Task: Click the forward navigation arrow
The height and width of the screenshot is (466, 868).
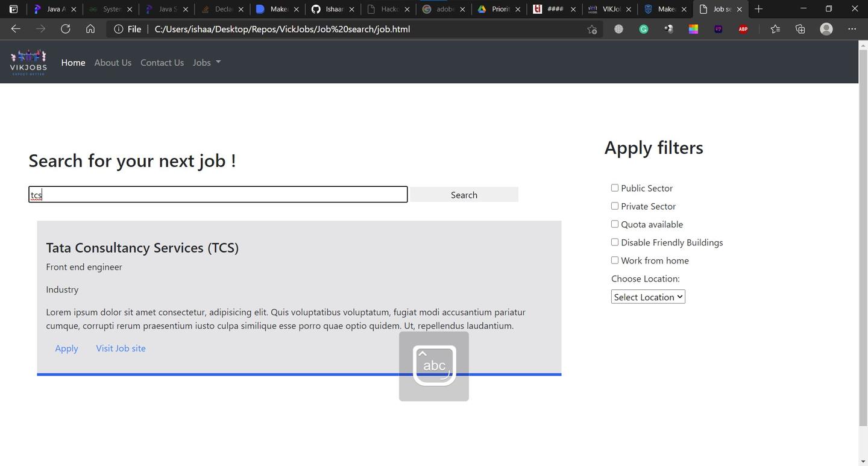Action: click(40, 29)
